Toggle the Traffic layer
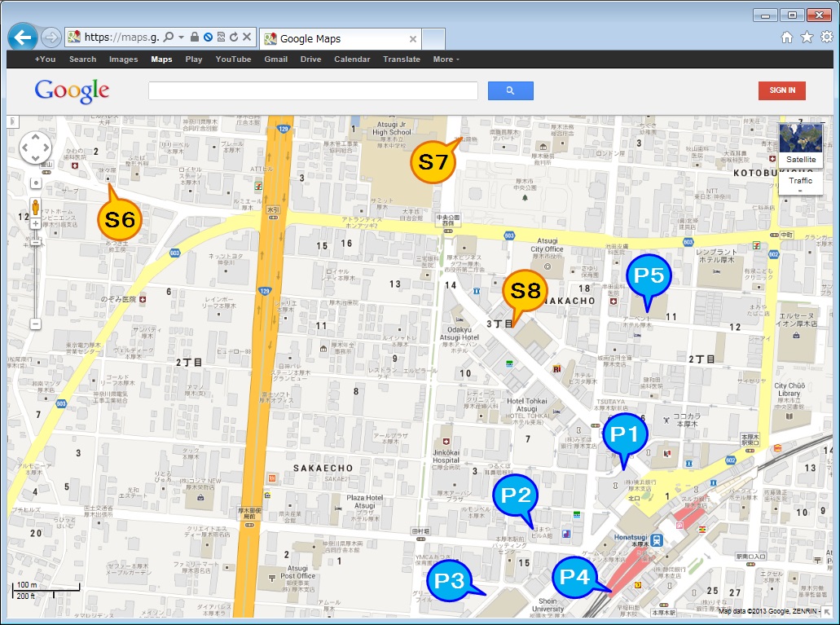This screenshot has width=840, height=625. tap(800, 181)
